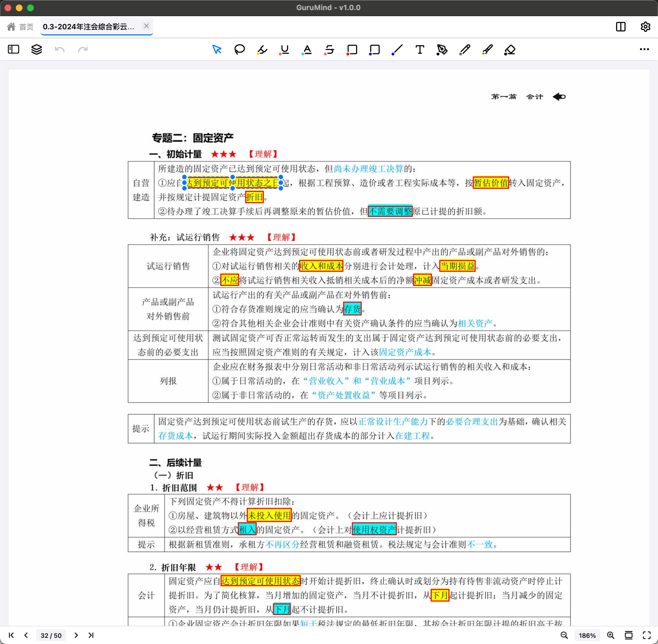Screen dimensions: 658x644
Task: Choose the straight line drawing tool
Action: pos(397,50)
